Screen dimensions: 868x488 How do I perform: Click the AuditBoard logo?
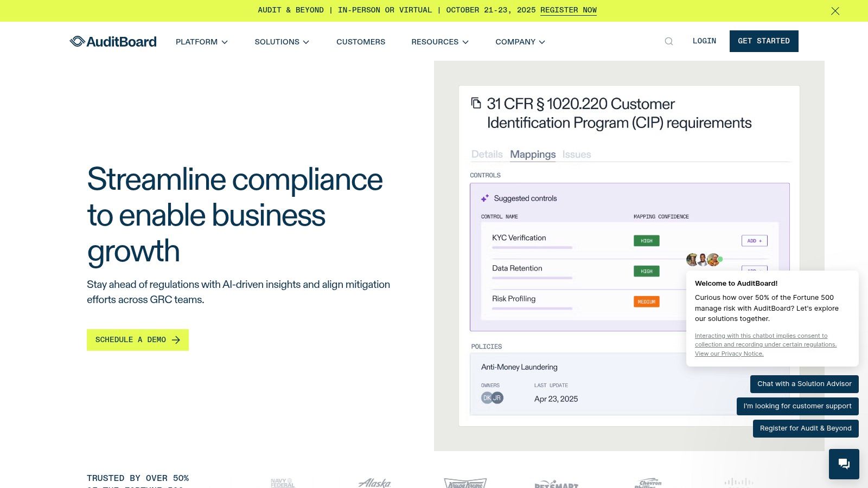pos(113,42)
